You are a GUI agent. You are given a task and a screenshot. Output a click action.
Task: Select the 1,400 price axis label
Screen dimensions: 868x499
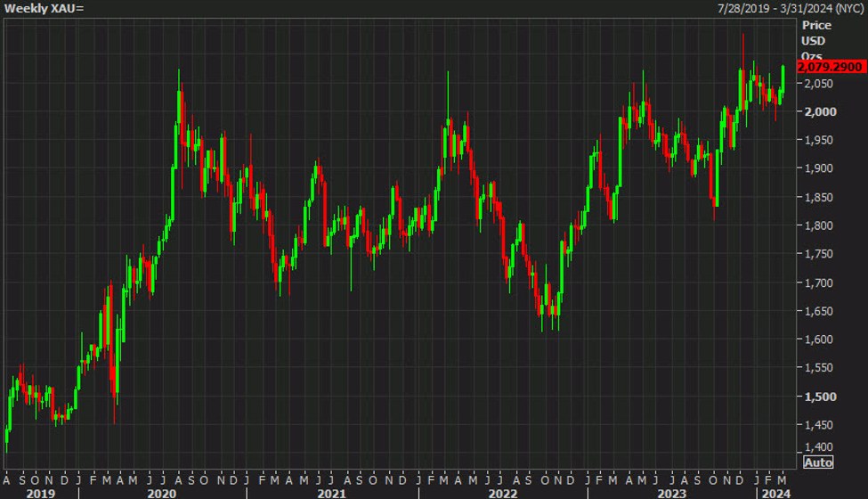pyautogui.click(x=817, y=447)
